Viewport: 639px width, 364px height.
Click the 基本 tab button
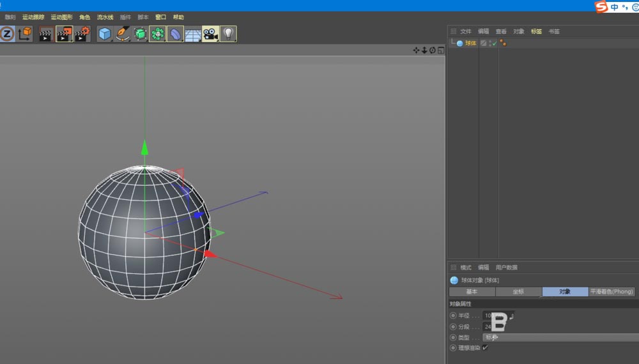472,292
